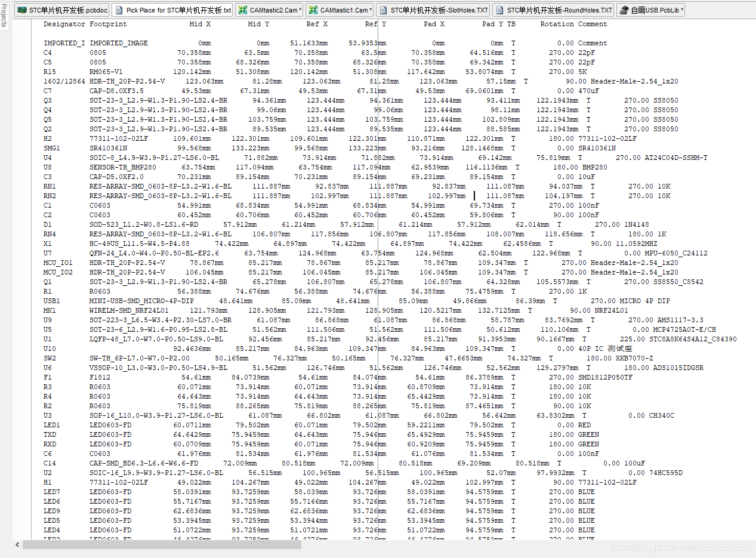Click footprint WIRELM-SMD_NRF24L01

(129, 310)
